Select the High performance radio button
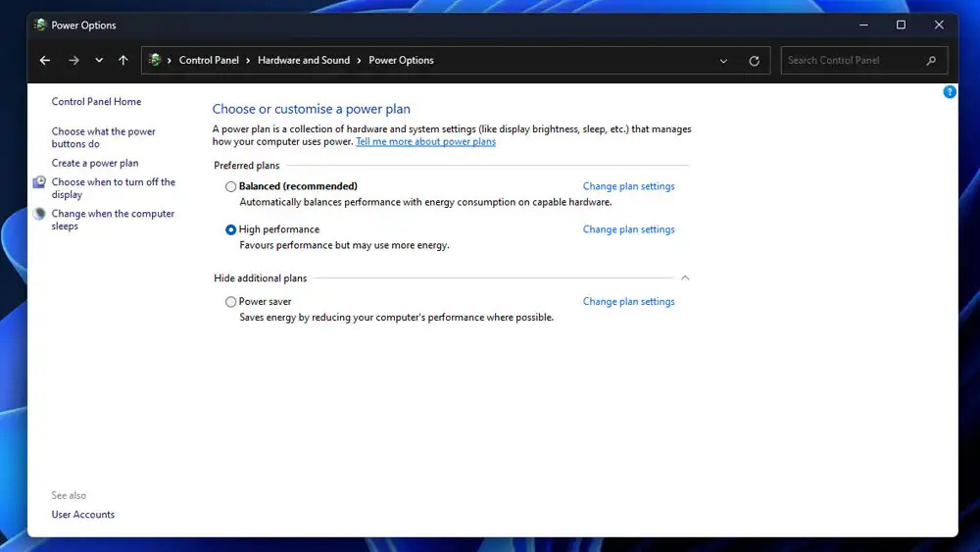 [x=231, y=229]
